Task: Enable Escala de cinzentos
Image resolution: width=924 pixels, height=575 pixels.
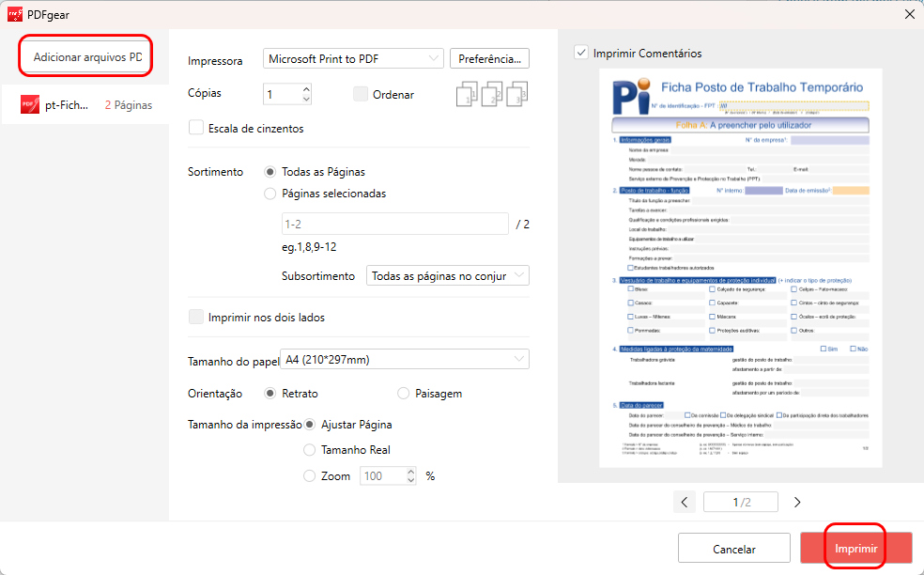Action: [x=197, y=128]
